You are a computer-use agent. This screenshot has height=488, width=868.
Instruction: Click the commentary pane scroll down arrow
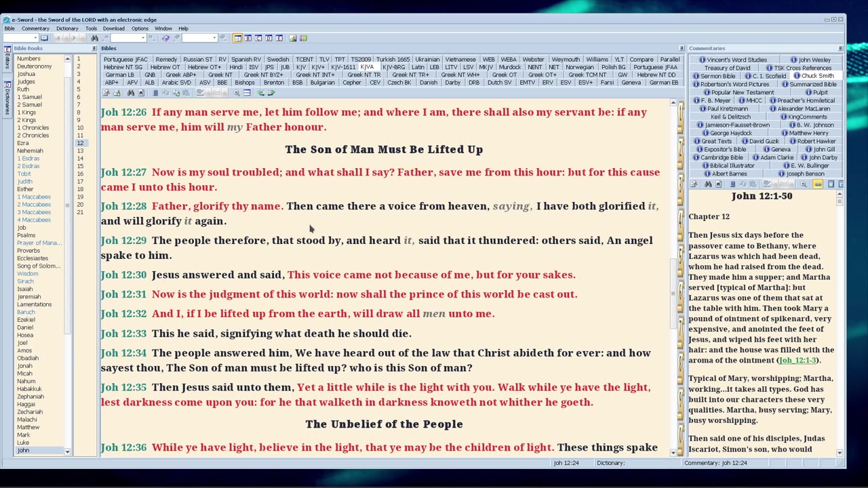pos(840,453)
